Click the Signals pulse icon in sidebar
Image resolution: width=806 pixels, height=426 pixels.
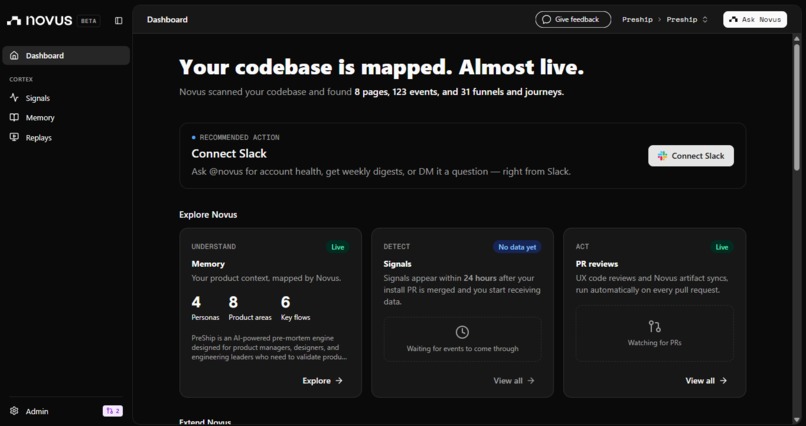[x=14, y=98]
